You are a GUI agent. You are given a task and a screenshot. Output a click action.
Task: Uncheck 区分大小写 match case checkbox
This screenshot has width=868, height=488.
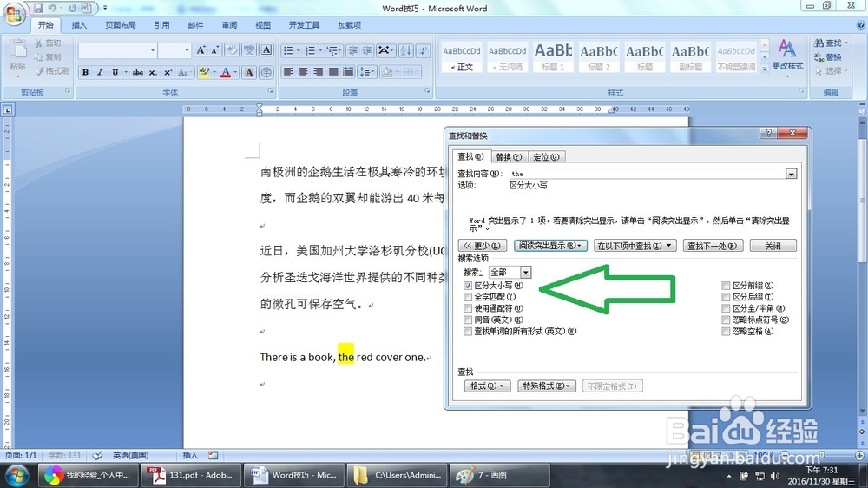[469, 286]
